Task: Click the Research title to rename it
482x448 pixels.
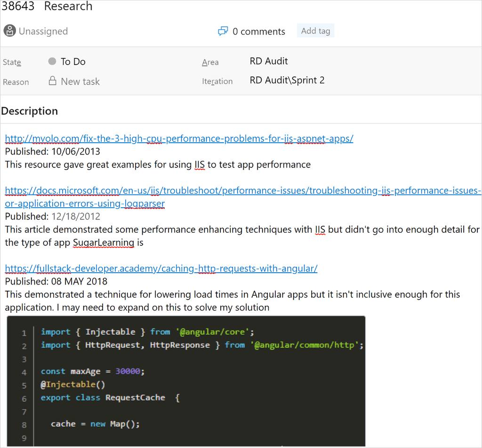Action: (x=68, y=7)
